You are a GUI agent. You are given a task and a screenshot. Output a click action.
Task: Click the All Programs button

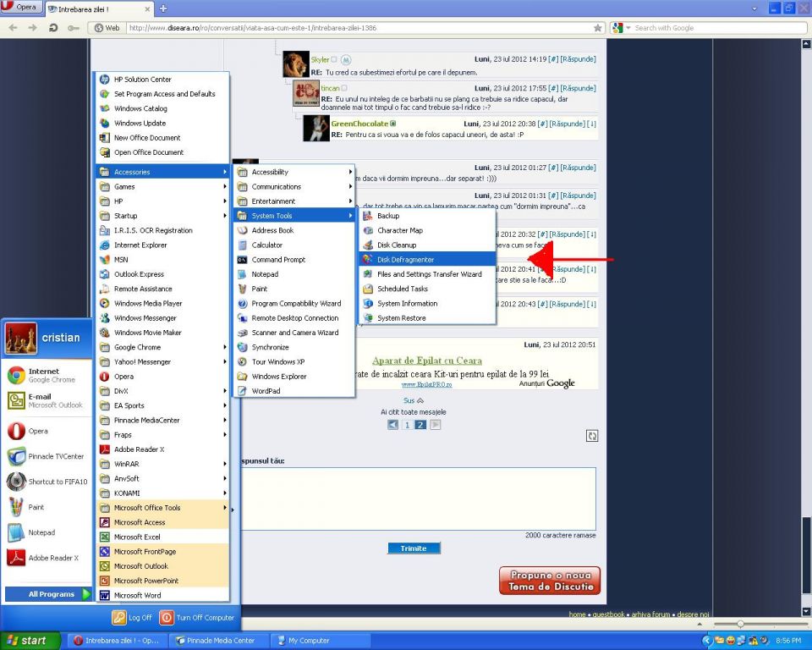pos(47,594)
